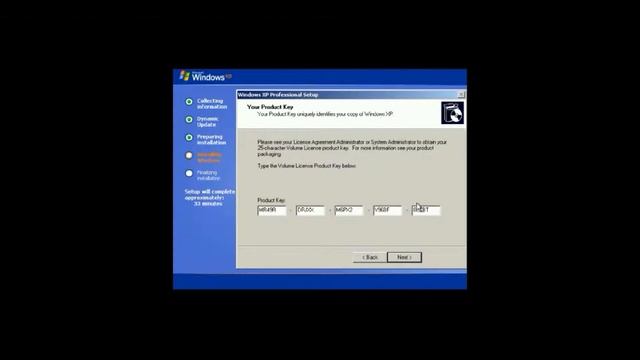Focus the third Product Key field
The width and height of the screenshot is (640, 360).
[x=349, y=210]
